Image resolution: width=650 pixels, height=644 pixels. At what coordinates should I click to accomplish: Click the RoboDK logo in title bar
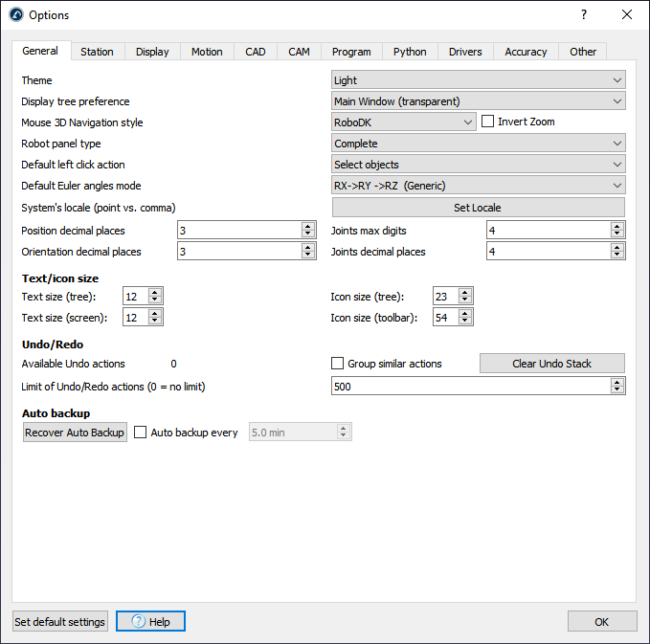click(x=15, y=14)
